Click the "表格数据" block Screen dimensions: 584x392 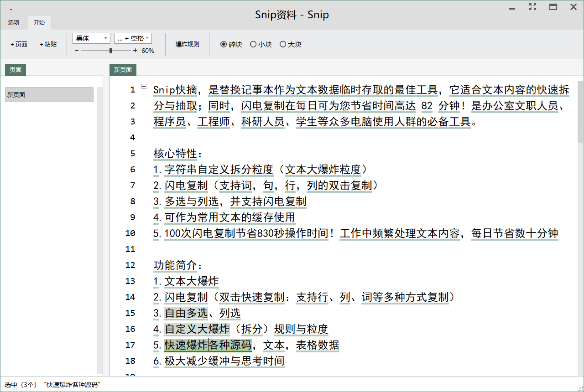pos(318,345)
